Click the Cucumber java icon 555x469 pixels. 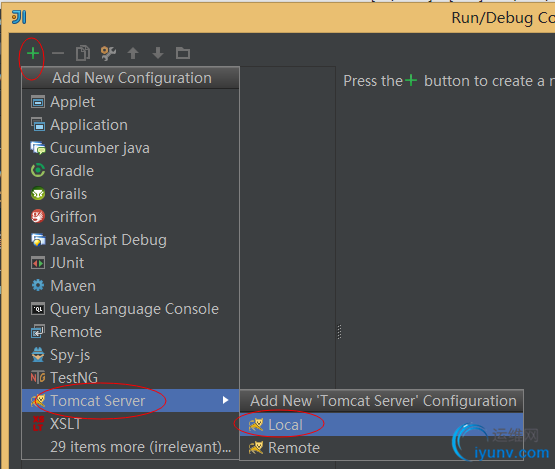click(x=38, y=148)
